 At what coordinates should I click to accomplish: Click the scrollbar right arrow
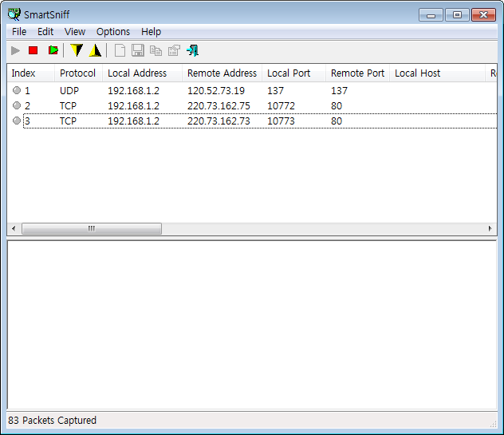tap(490, 229)
